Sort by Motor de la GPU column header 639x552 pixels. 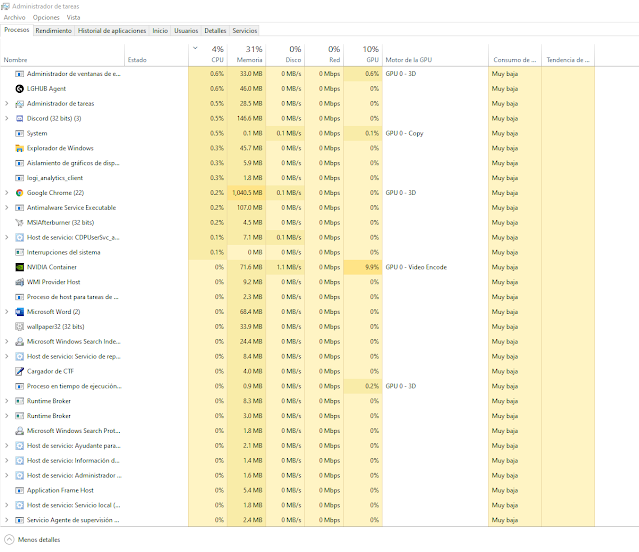435,55
